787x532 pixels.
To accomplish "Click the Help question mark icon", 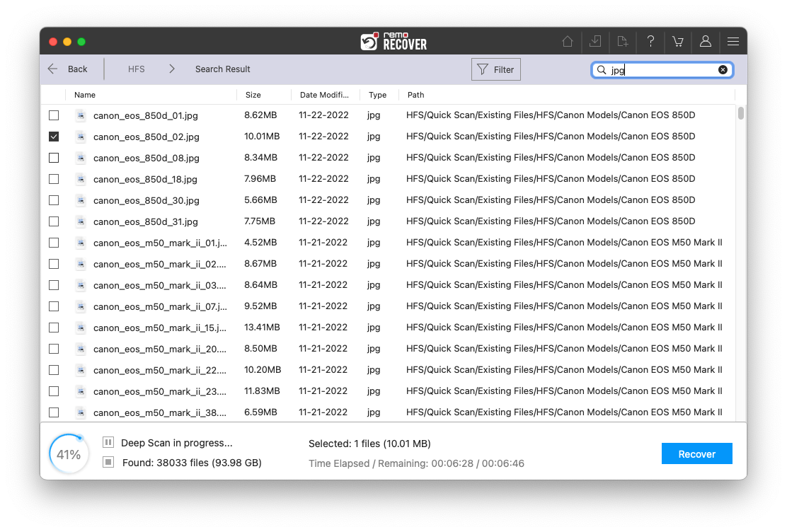I will (x=650, y=42).
